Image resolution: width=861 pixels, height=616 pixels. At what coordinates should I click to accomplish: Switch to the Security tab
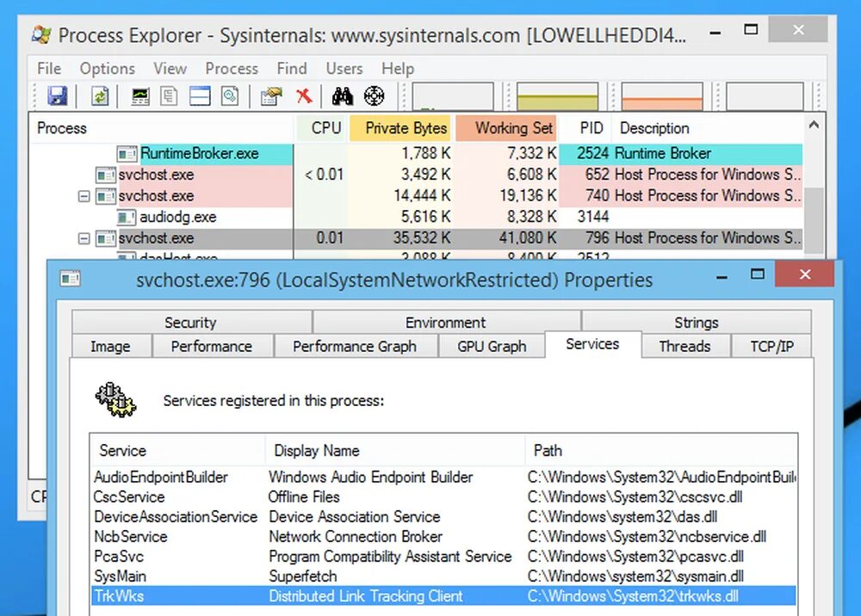point(191,322)
